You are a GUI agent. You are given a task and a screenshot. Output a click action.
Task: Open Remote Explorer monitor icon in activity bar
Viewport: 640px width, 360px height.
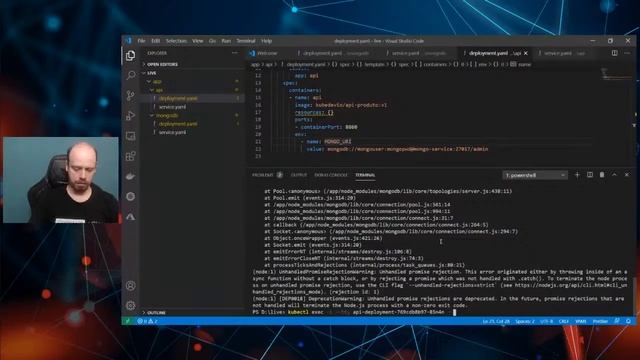[131, 136]
